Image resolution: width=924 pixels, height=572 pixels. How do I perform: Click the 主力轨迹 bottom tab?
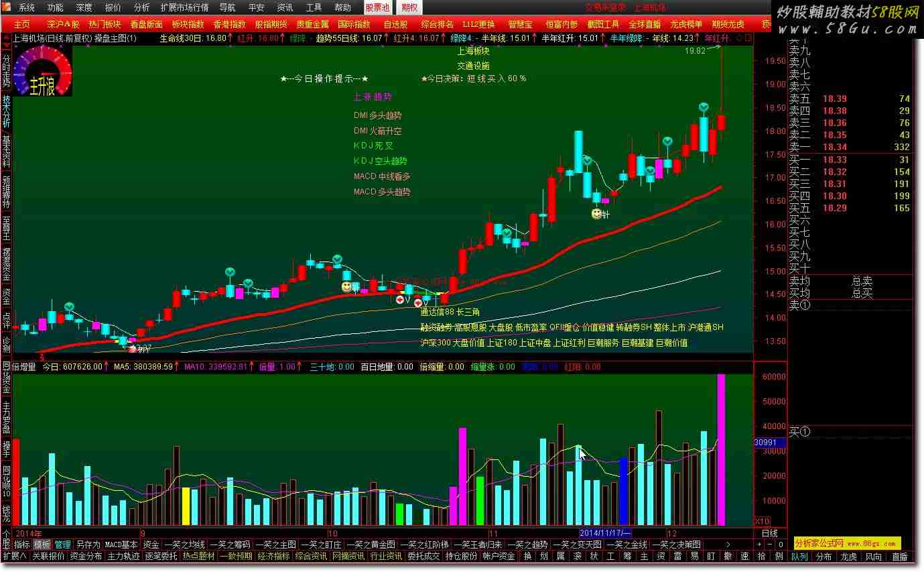click(124, 556)
